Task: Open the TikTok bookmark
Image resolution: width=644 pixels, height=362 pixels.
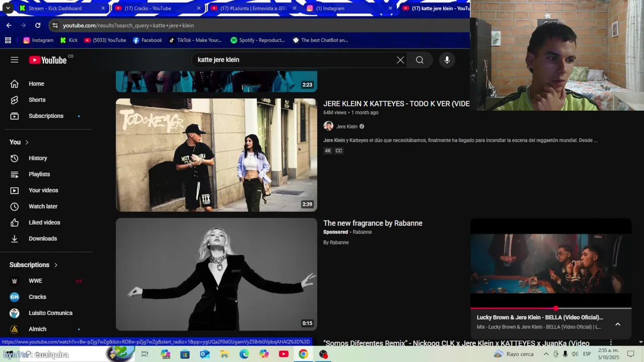Action: pyautogui.click(x=195, y=40)
